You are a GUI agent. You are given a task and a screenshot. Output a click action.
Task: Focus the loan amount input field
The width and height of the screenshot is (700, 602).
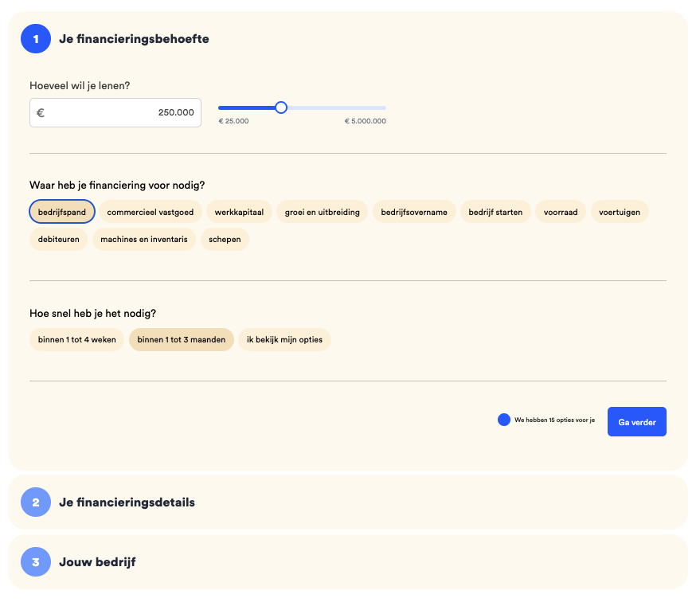coord(115,113)
